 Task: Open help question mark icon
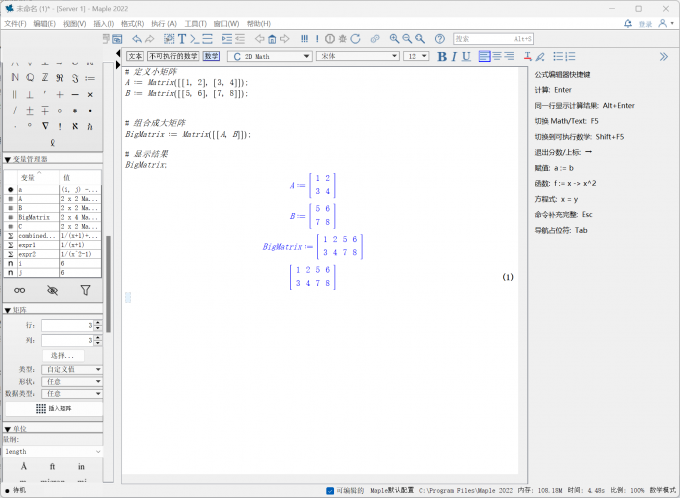[x=440, y=39]
